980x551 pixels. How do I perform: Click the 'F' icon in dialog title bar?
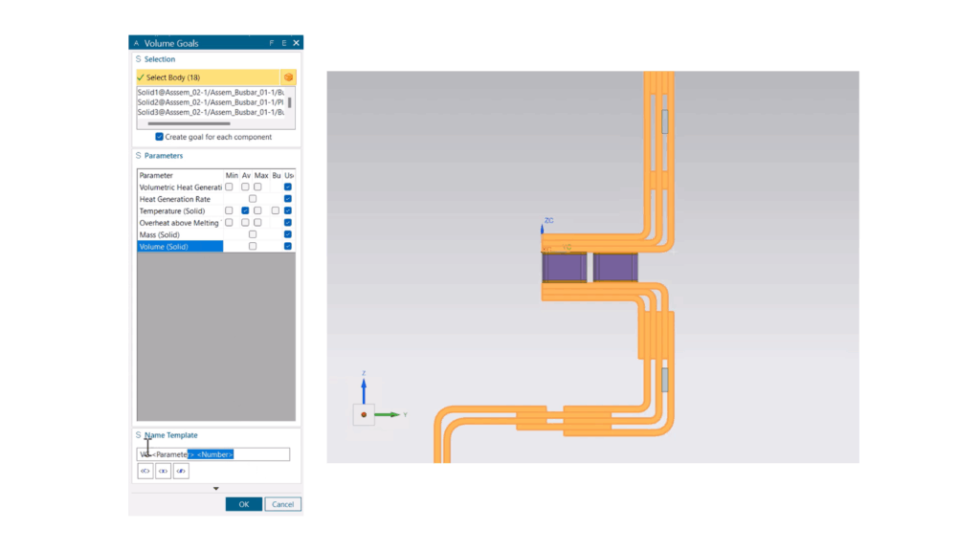click(x=272, y=43)
